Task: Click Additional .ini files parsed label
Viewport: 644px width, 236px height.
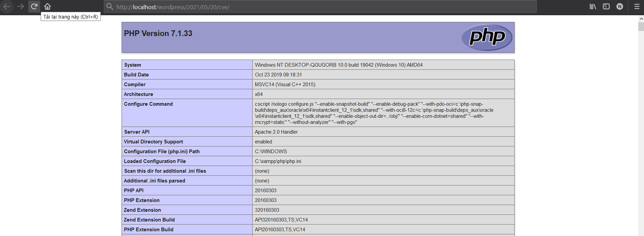Action: (x=155, y=181)
